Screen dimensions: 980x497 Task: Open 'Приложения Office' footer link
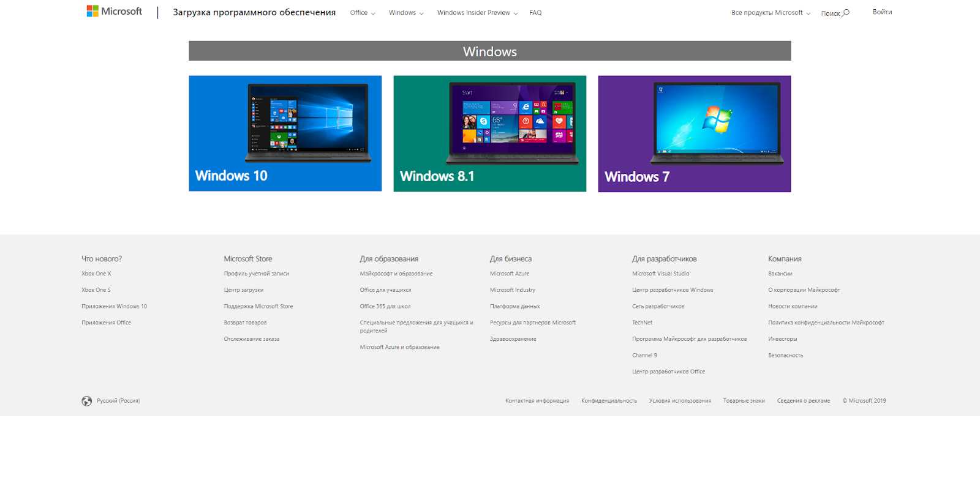107,323
